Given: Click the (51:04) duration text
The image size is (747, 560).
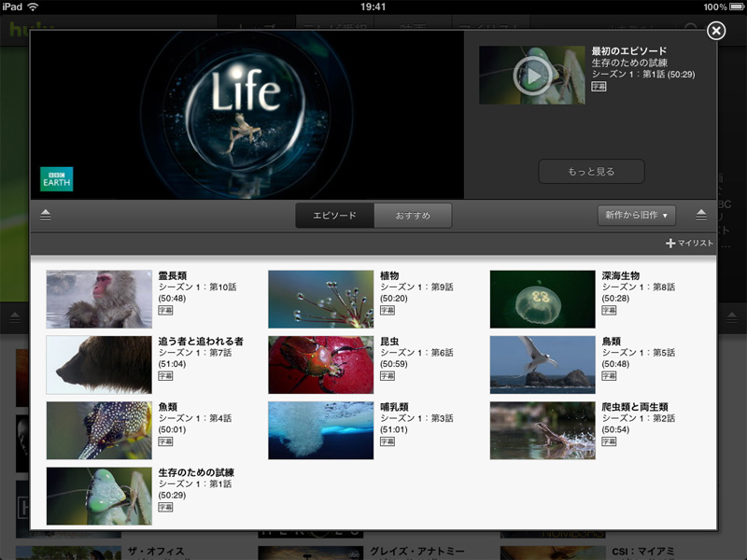Looking at the screenshot, I should [x=172, y=364].
